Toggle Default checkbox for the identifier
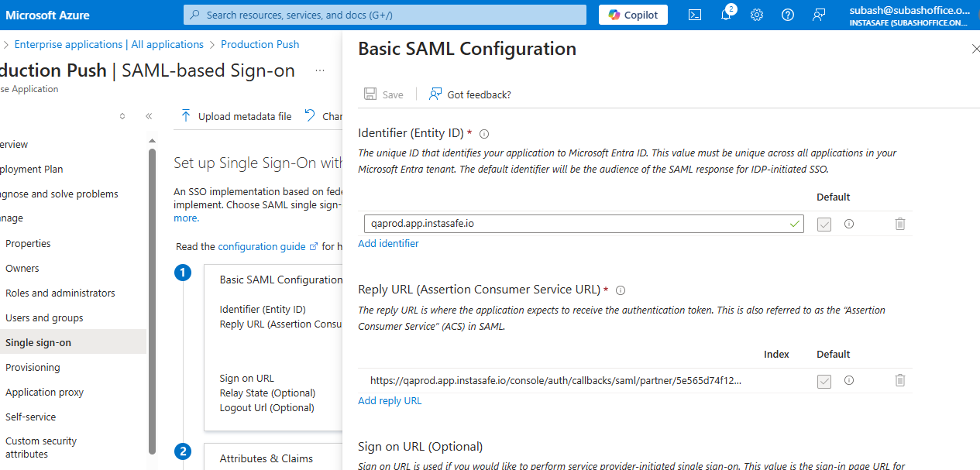Viewport: 980px width, 470px height. (824, 225)
